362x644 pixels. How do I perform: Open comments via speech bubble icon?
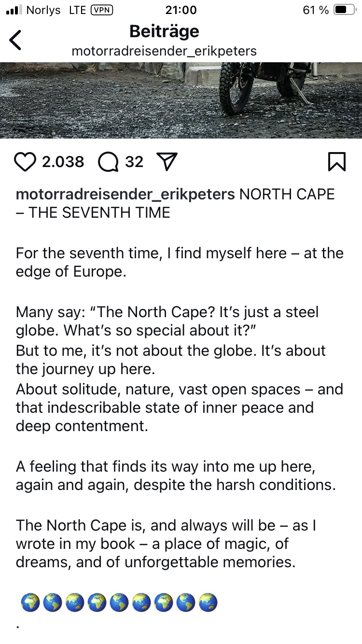point(108,162)
